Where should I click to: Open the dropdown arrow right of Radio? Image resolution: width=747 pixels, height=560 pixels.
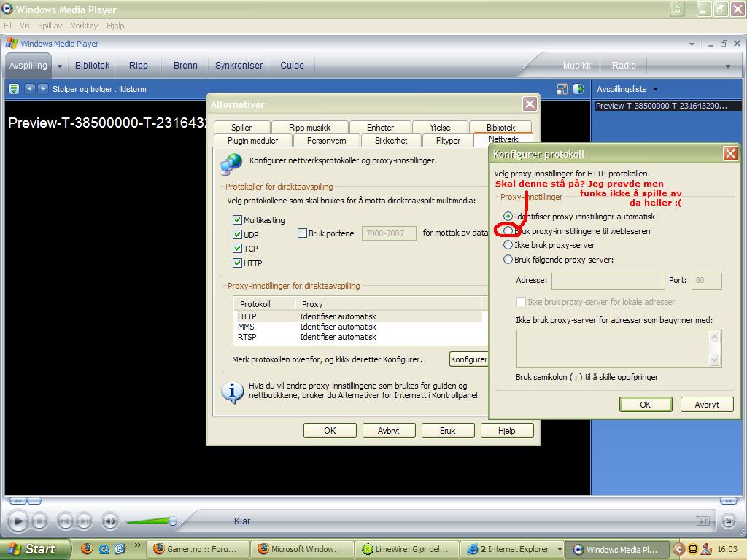tap(727, 66)
